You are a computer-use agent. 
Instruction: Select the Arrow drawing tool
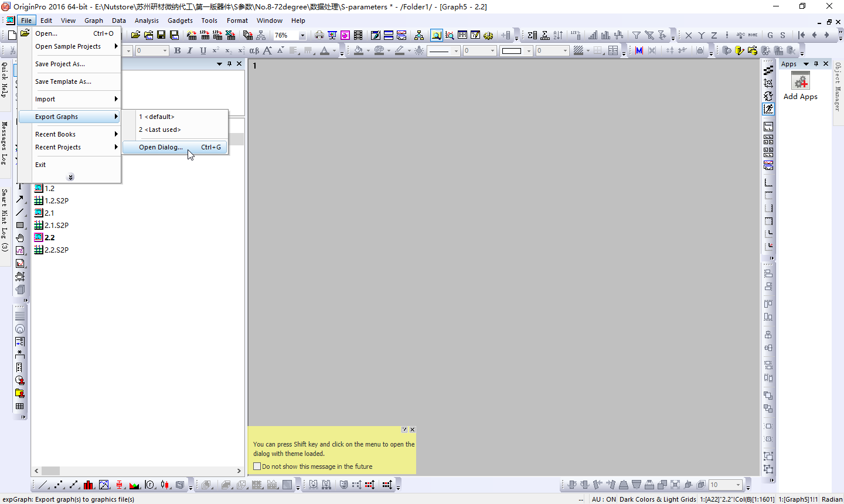(20, 199)
